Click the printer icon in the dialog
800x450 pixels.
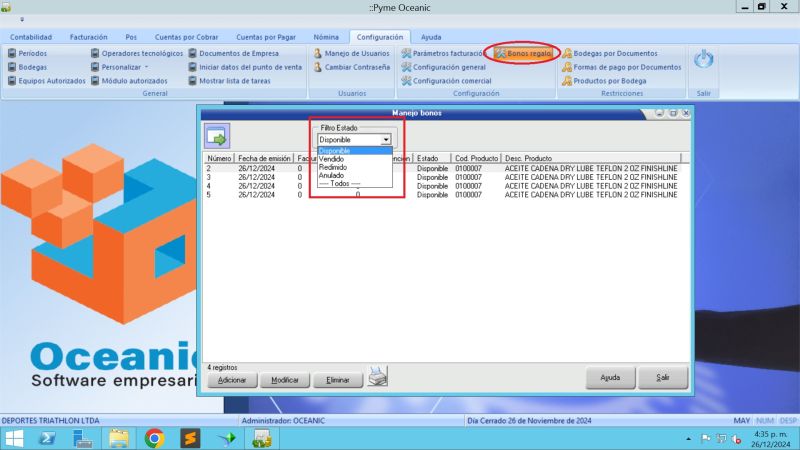click(377, 376)
